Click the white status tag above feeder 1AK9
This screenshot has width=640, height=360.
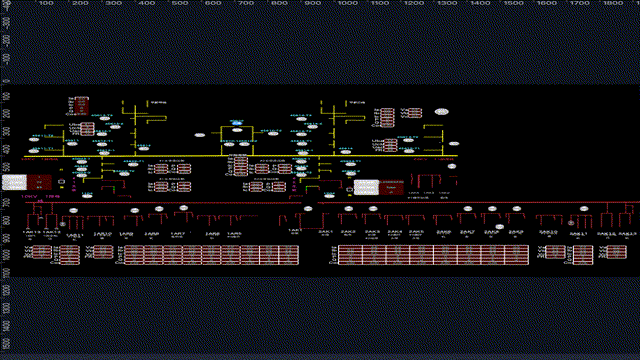(135, 211)
